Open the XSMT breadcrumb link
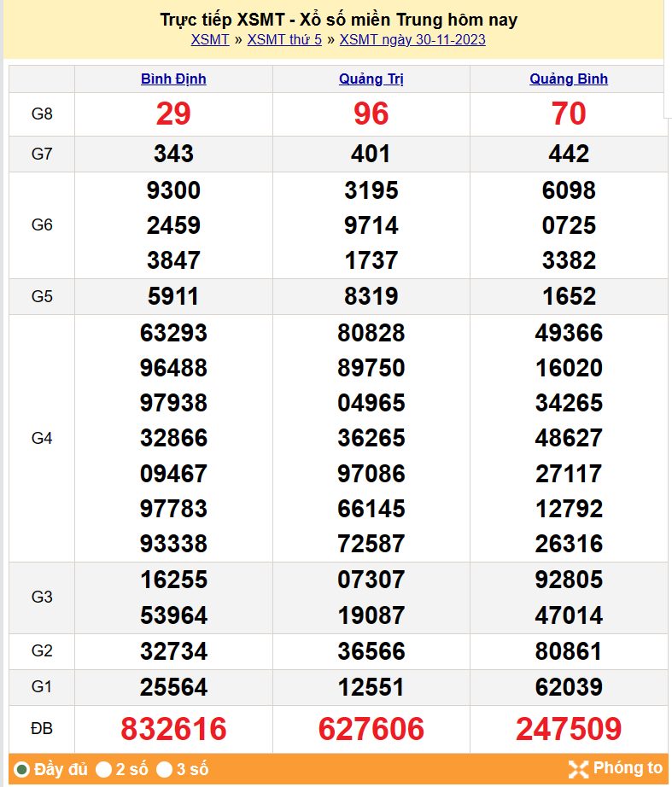This screenshot has height=787, width=672. (210, 39)
